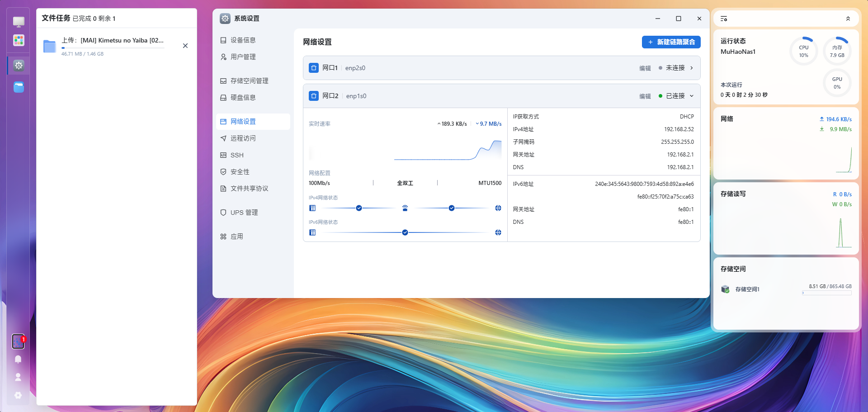Screen dimensions: 868x412
Task: Open 用户管理 in settings sidebar
Action: [253, 57]
